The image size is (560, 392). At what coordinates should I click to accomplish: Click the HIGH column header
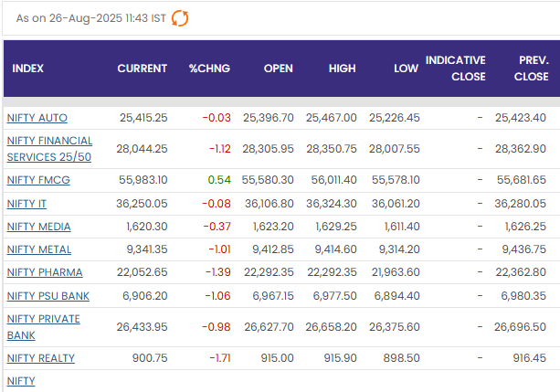(x=343, y=69)
